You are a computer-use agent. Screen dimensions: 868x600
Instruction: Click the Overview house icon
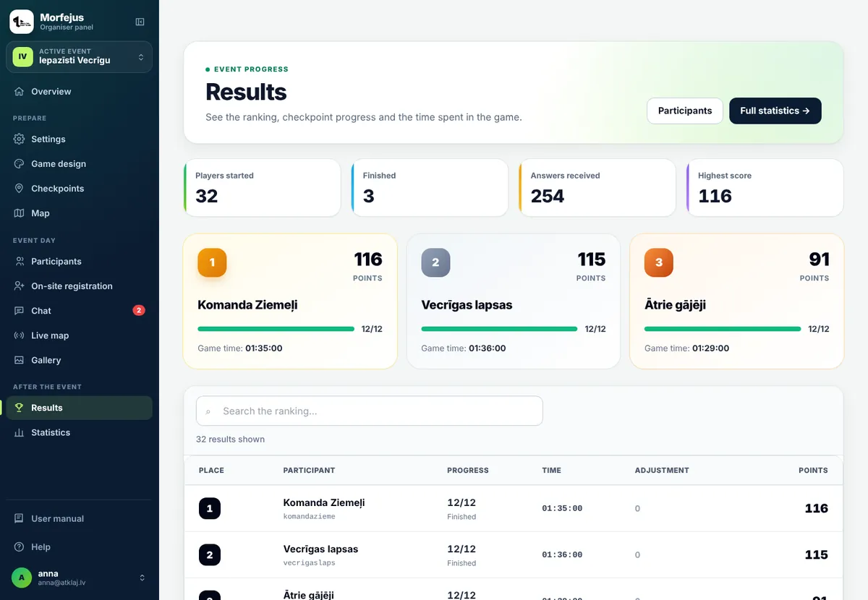[x=19, y=92]
